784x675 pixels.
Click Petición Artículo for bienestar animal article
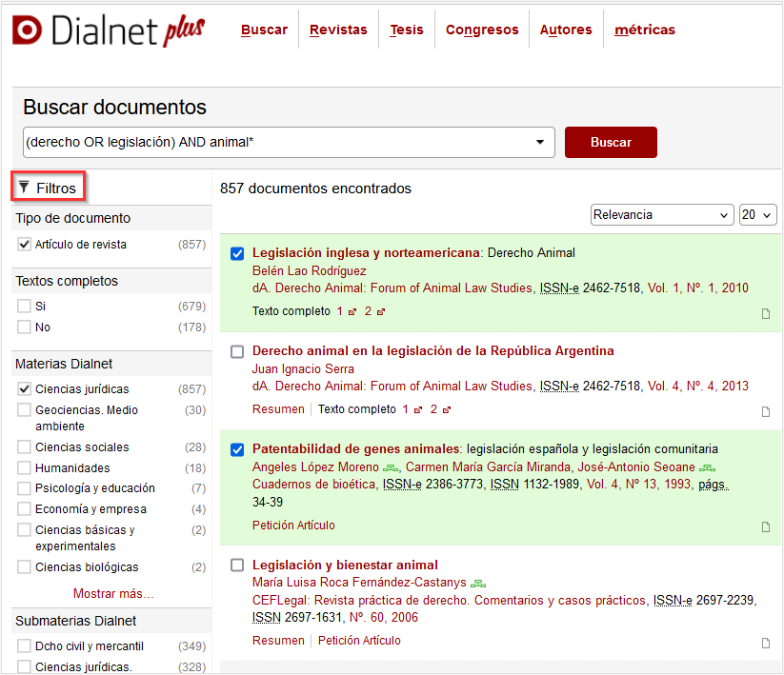pyautogui.click(x=359, y=641)
